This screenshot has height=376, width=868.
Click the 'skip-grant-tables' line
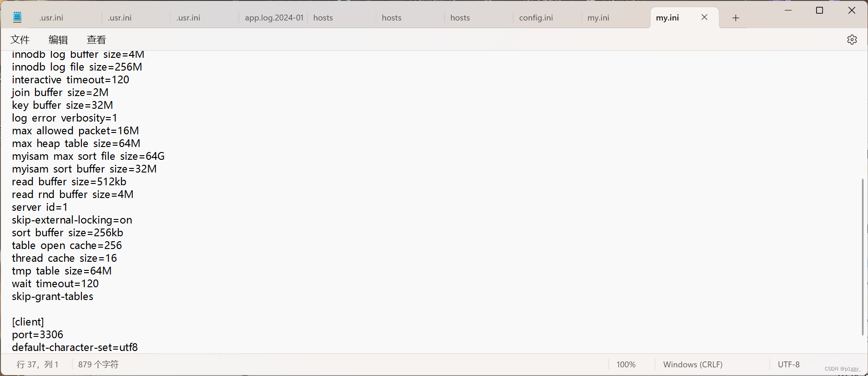[x=52, y=296]
